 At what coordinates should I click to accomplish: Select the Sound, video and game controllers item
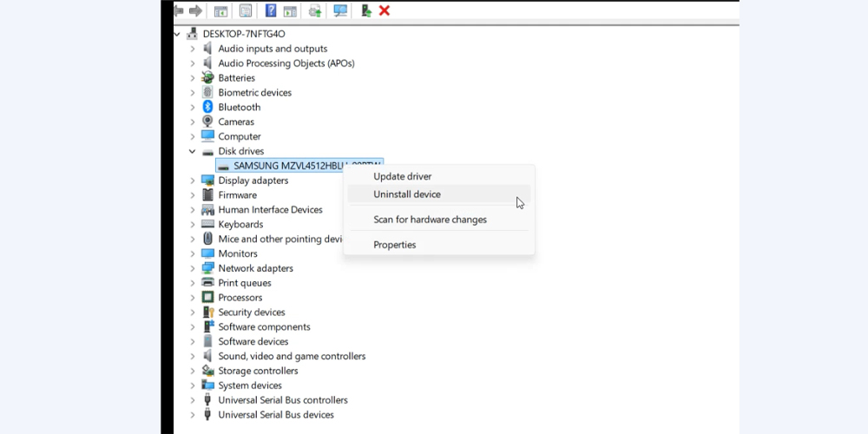[291, 356]
